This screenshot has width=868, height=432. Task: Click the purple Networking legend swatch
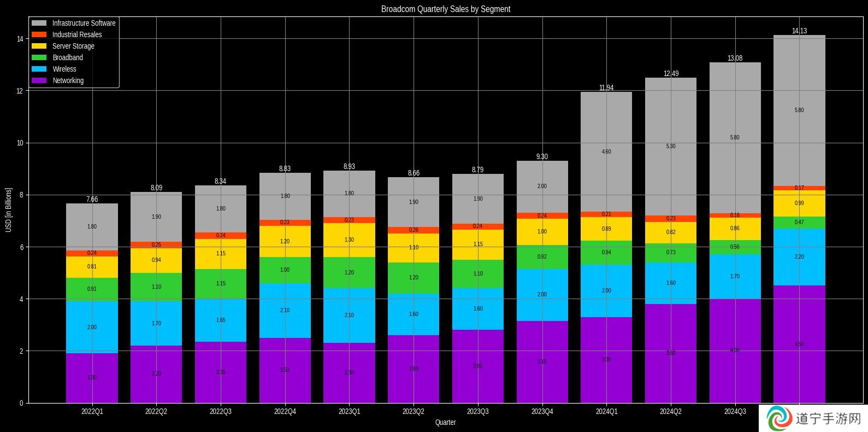(x=39, y=80)
